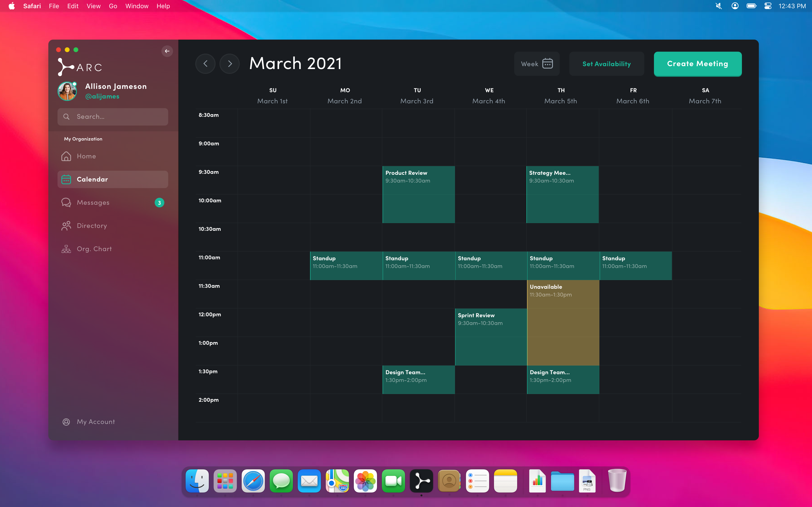Collapse the sidebar with arrow button
The width and height of the screenshot is (812, 507).
point(167,51)
